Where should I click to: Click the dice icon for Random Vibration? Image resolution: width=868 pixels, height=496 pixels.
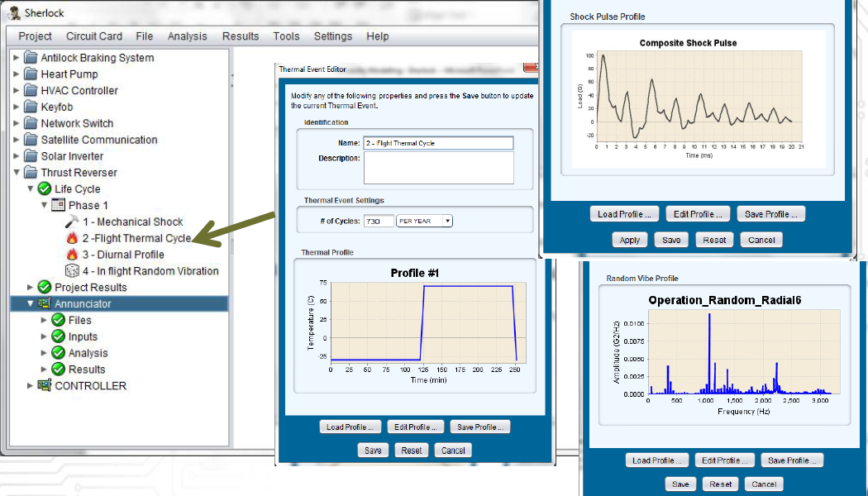(72, 270)
